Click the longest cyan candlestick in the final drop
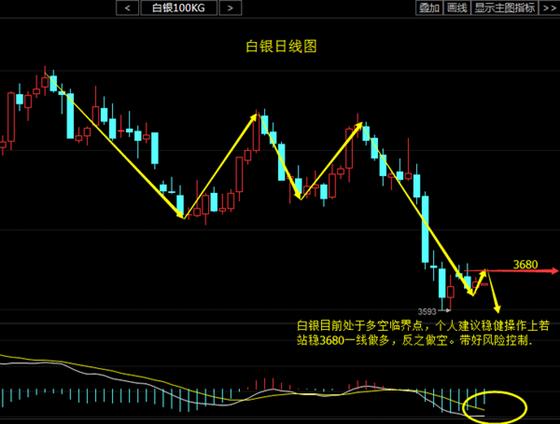The image size is (560, 424). click(425, 229)
